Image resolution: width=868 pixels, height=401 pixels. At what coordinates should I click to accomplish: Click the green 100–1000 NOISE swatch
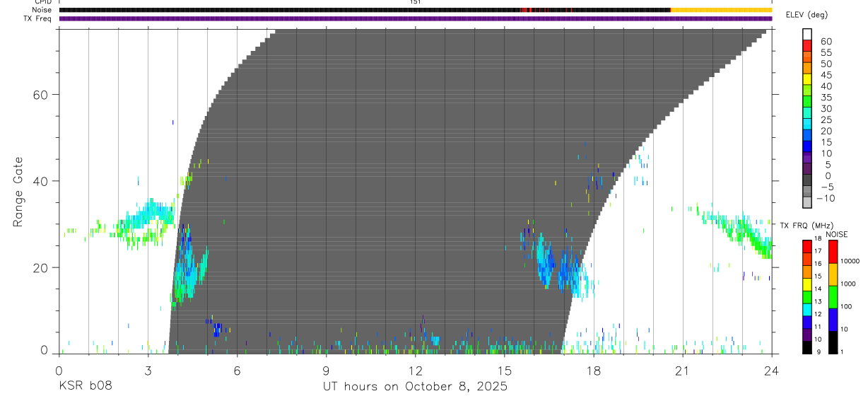pos(833,297)
